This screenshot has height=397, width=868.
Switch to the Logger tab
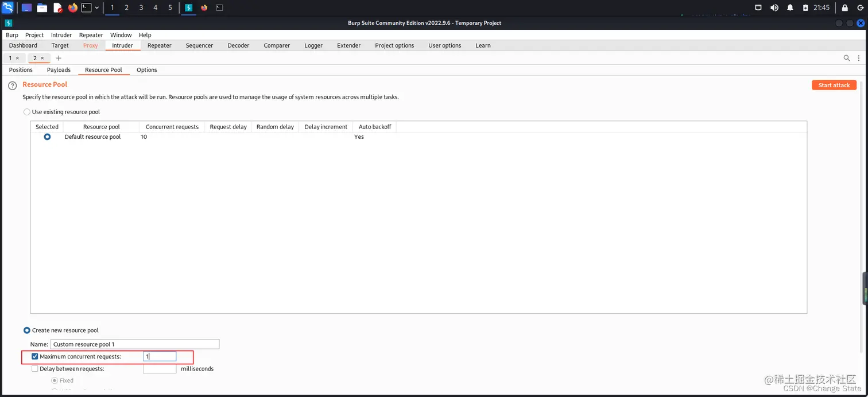coord(313,45)
